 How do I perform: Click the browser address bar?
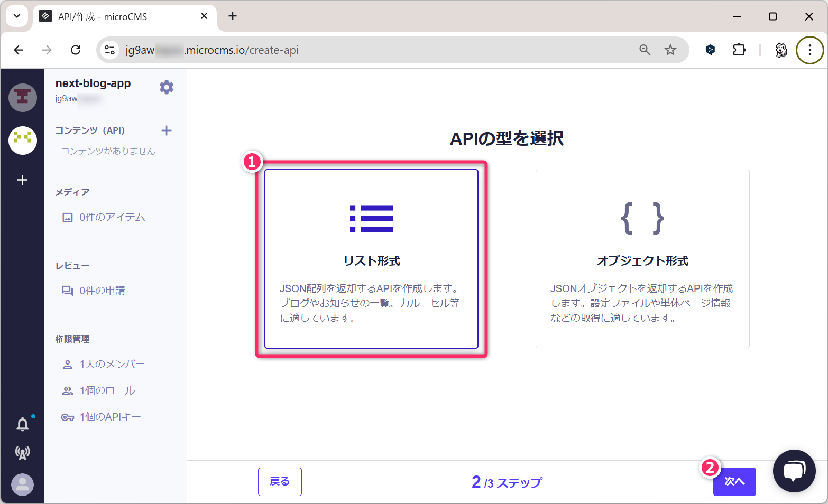pyautogui.click(x=370, y=50)
